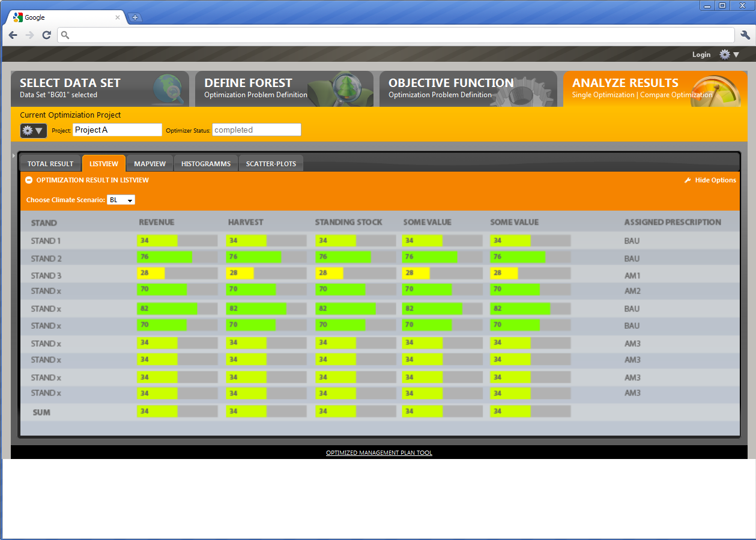Open the Select Data Set step

click(x=100, y=89)
